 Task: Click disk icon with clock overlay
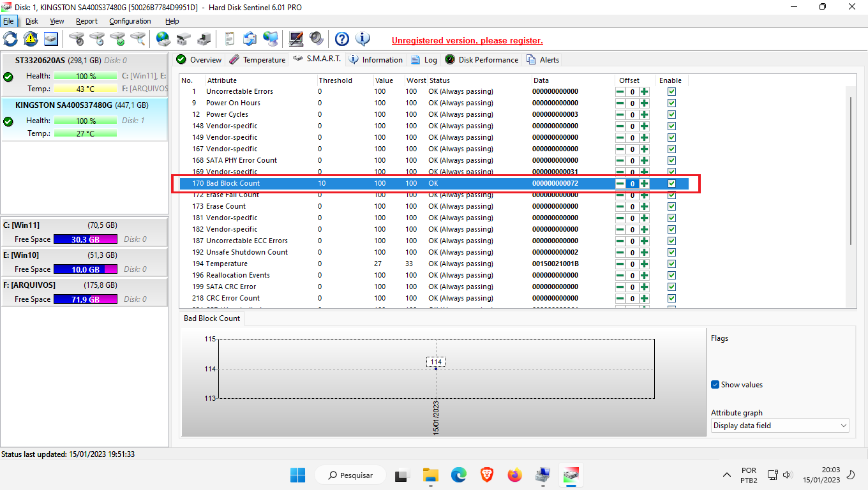coord(97,39)
